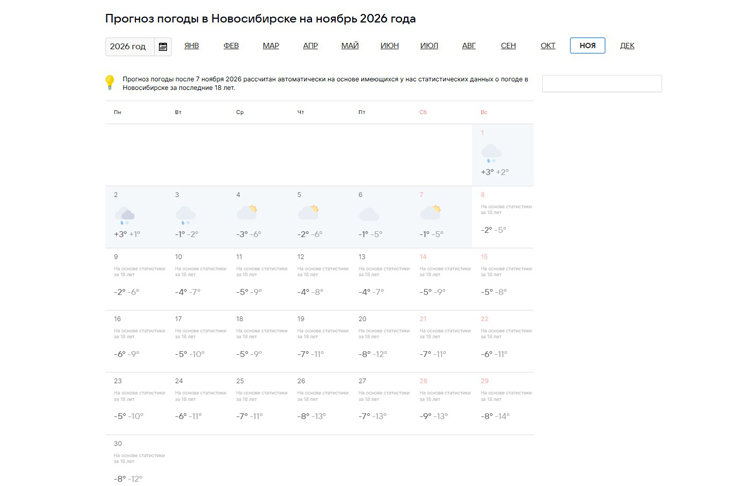This screenshot has height=486, width=729.
Task: Click the Saturday date number 14
Action: [423, 257]
